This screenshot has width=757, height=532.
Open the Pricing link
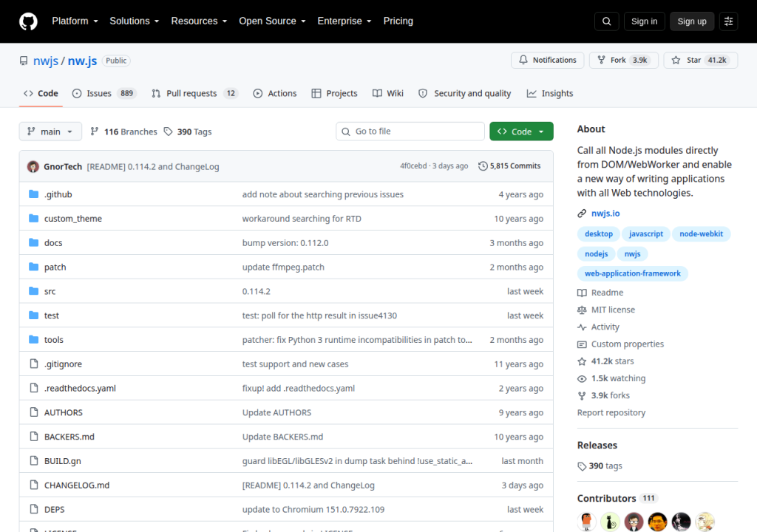coord(398,21)
